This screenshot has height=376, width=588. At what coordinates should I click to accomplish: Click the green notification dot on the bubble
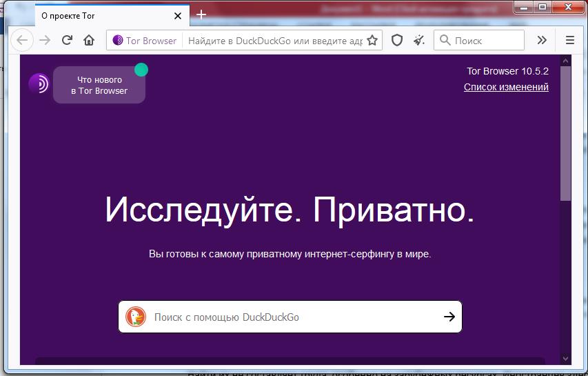tap(141, 70)
